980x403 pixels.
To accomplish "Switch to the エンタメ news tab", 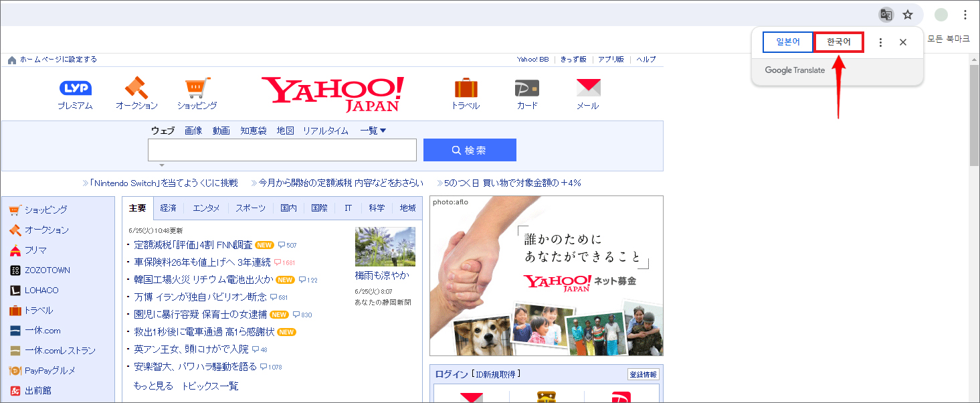I will (x=206, y=208).
